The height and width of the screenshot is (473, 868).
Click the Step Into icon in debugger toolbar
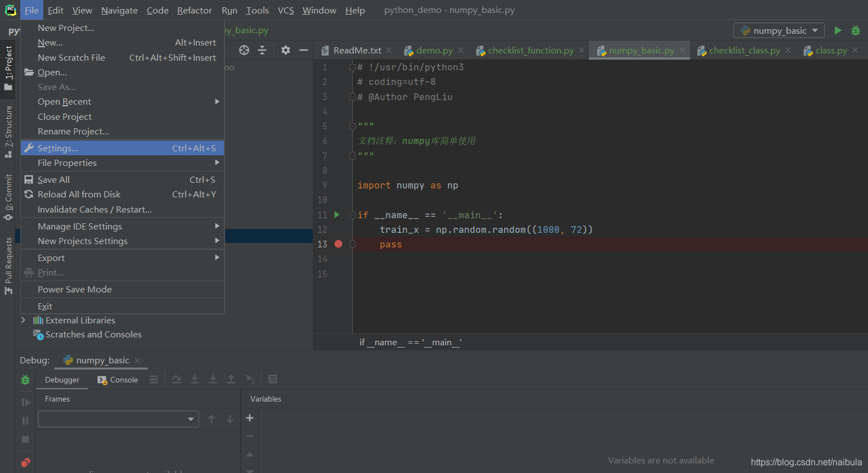tap(195, 379)
